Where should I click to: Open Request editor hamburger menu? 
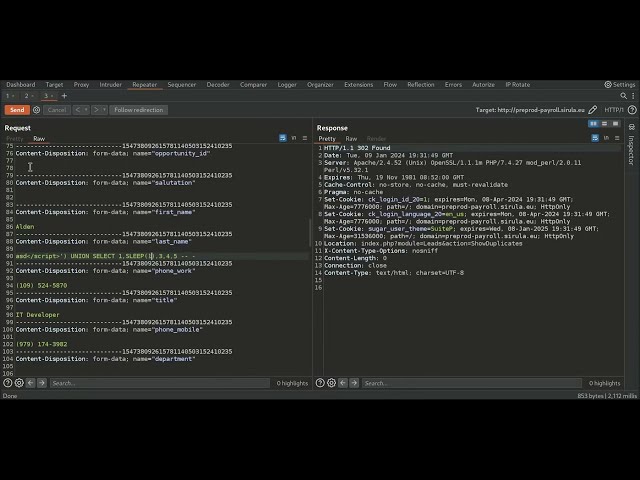pos(305,138)
